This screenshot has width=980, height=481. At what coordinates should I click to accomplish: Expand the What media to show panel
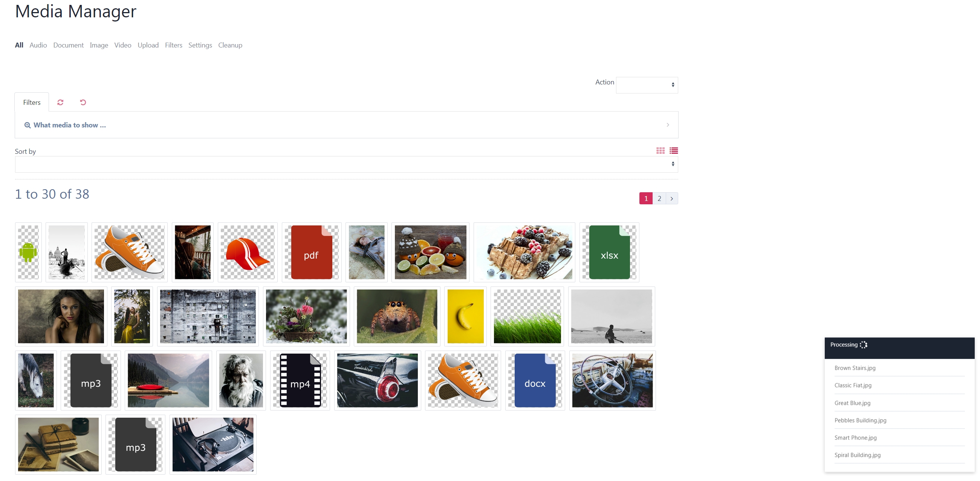[x=346, y=125]
